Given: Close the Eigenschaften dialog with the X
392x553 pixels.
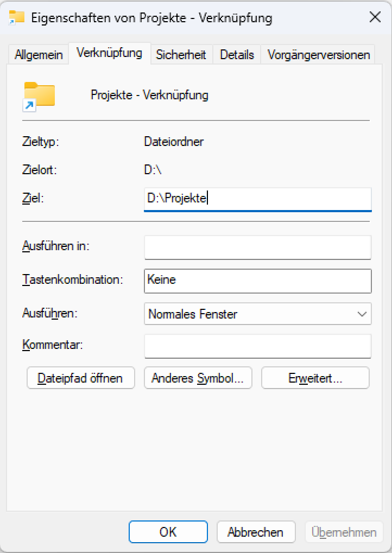Looking at the screenshot, I should tap(375, 17).
